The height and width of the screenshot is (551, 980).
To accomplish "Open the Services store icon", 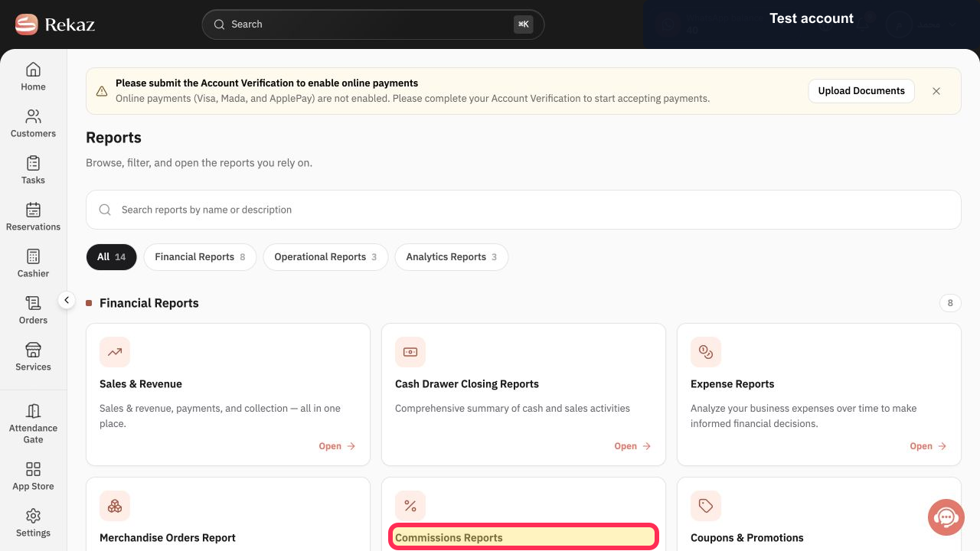I will pos(33,350).
